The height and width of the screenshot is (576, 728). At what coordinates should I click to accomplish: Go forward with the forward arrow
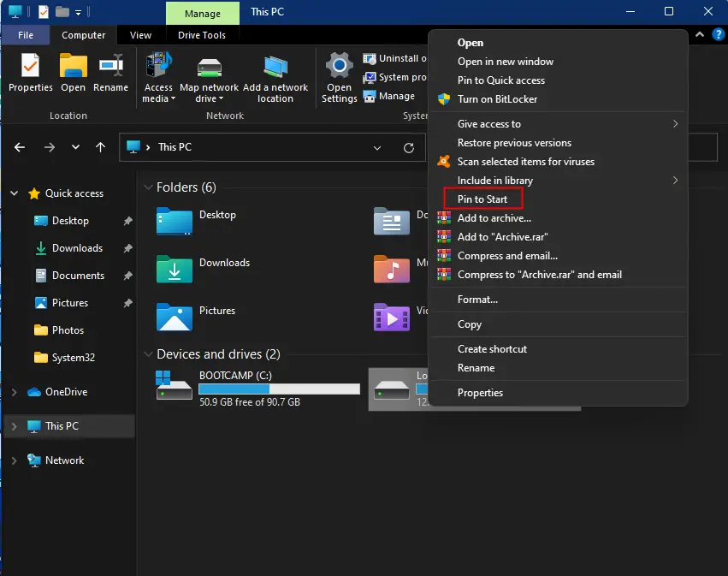(x=50, y=148)
